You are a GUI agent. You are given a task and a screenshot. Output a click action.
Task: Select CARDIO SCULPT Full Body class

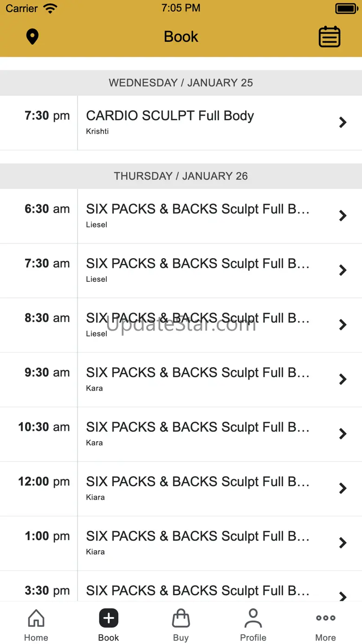pos(181,123)
